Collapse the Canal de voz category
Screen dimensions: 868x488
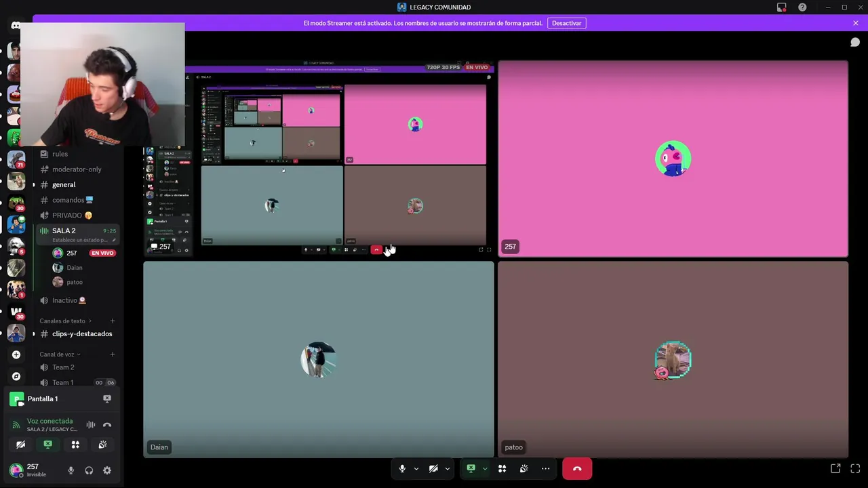tap(60, 354)
